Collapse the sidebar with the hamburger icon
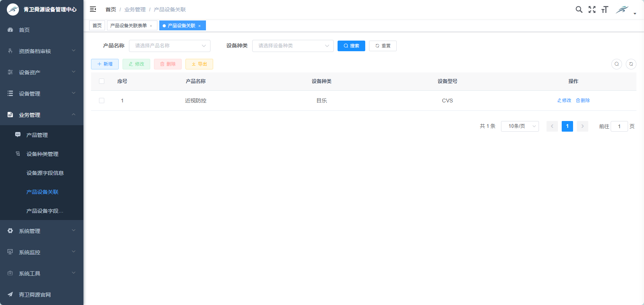Viewport: 644px width, 305px height. click(x=93, y=9)
